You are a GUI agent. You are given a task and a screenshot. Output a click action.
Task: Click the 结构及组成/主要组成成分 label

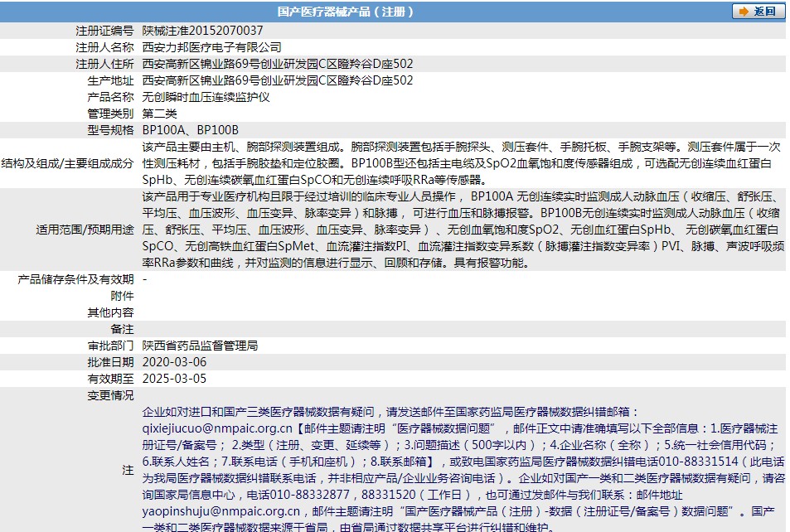(67, 163)
